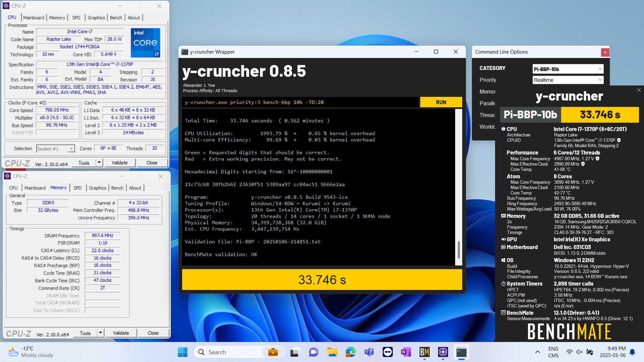644x362 pixels.
Task: Click the muted volume tray icon
Action: tap(579, 352)
